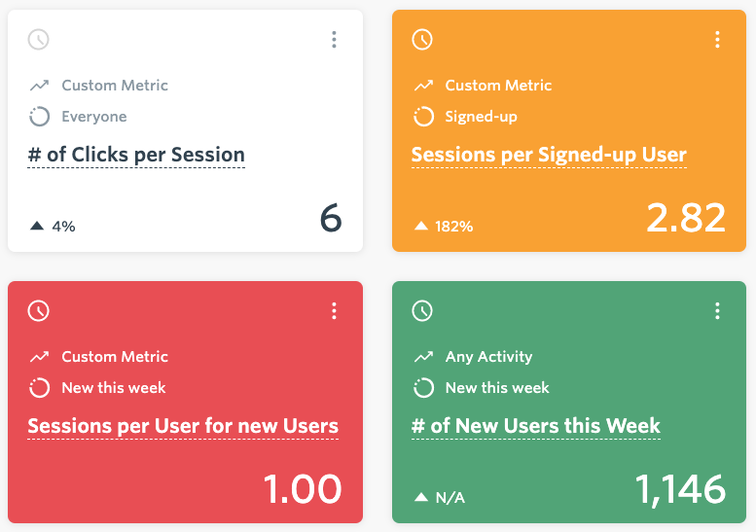
Task: Click clock icon on green New Users card
Action: coord(422,311)
